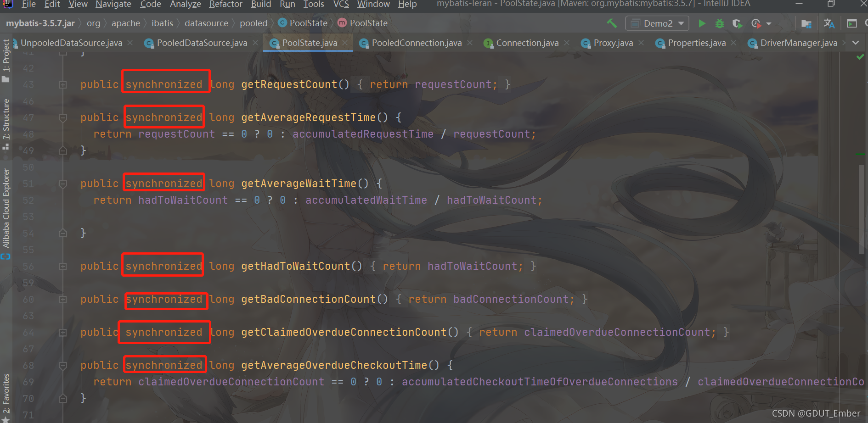
Task: Expand folded getHadToWaitCount method at line 56
Action: pyautogui.click(x=63, y=267)
